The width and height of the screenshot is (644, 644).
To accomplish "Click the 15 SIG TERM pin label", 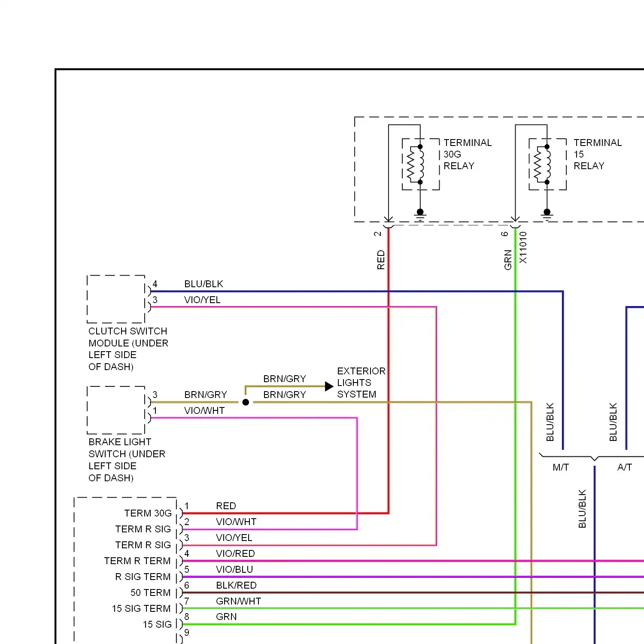I will [x=141, y=609].
